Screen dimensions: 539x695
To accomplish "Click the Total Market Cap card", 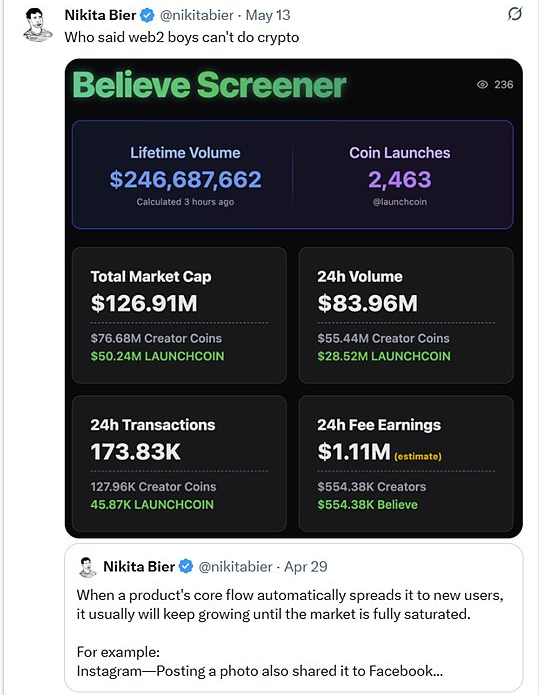I will click(180, 315).
